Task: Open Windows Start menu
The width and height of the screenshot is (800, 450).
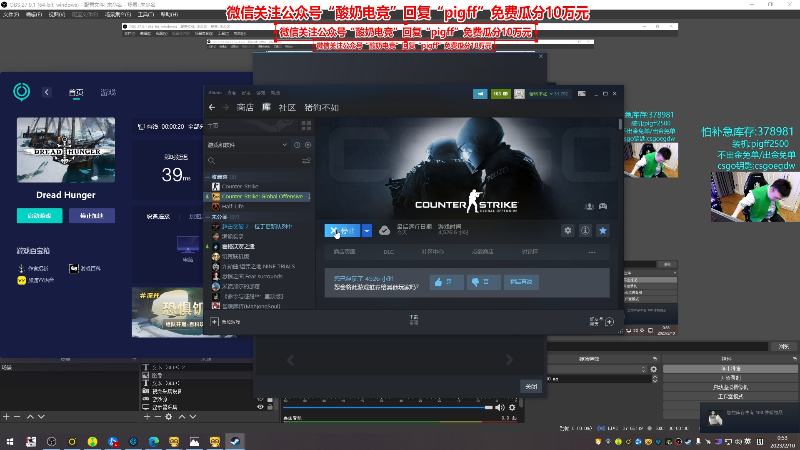Action: (x=10, y=441)
